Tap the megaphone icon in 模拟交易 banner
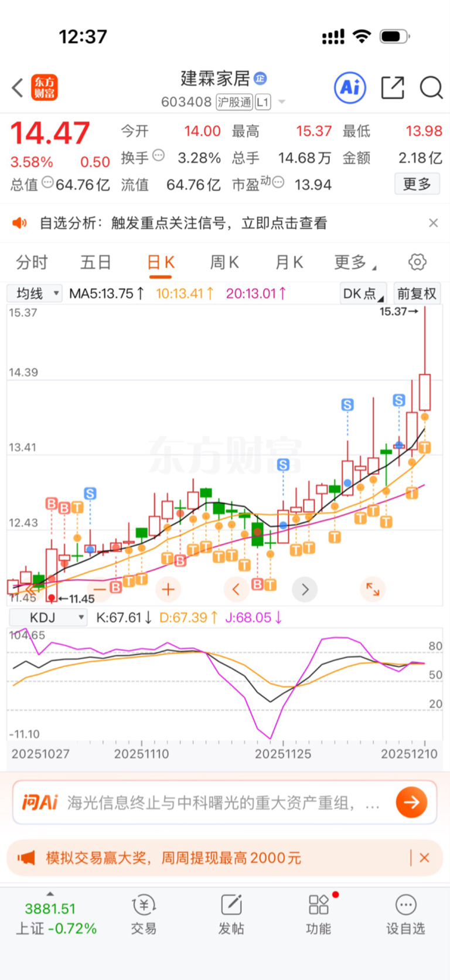Screen dimensions: 450x980 26,858
